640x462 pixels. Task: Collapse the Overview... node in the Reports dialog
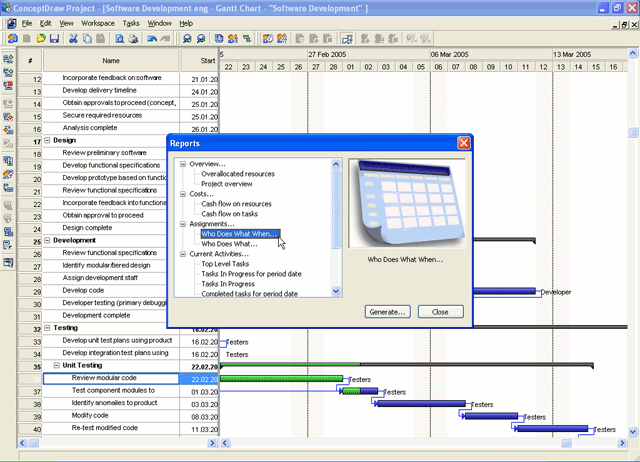click(x=183, y=164)
